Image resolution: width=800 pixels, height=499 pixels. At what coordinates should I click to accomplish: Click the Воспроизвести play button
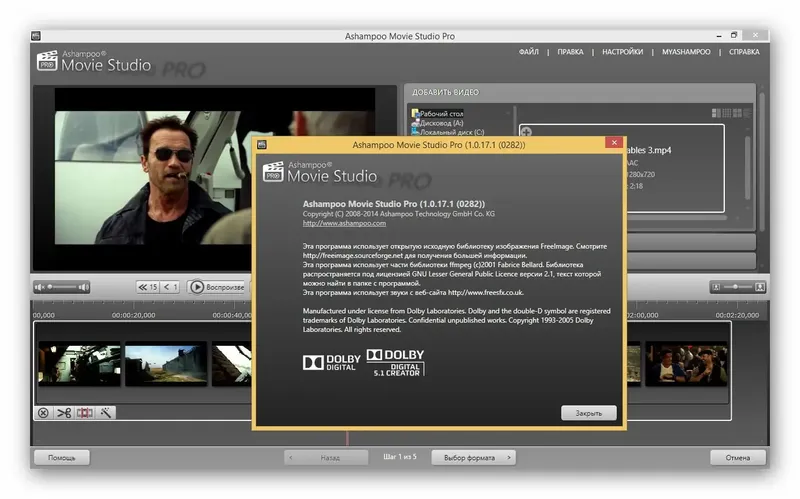(217, 287)
